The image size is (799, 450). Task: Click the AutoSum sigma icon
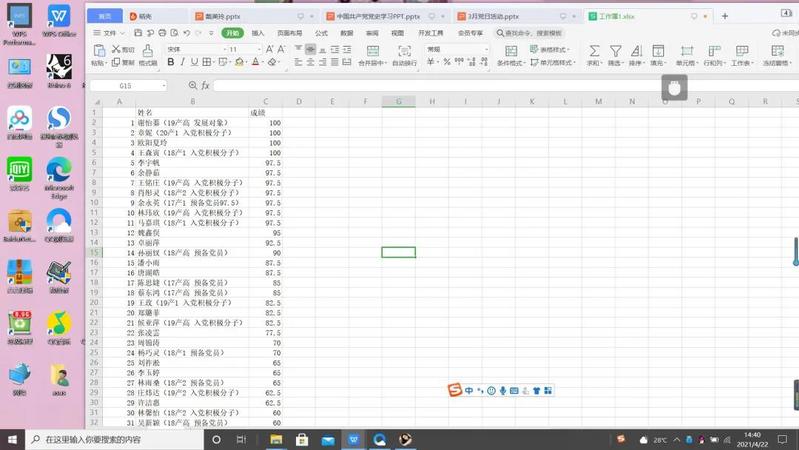point(594,50)
